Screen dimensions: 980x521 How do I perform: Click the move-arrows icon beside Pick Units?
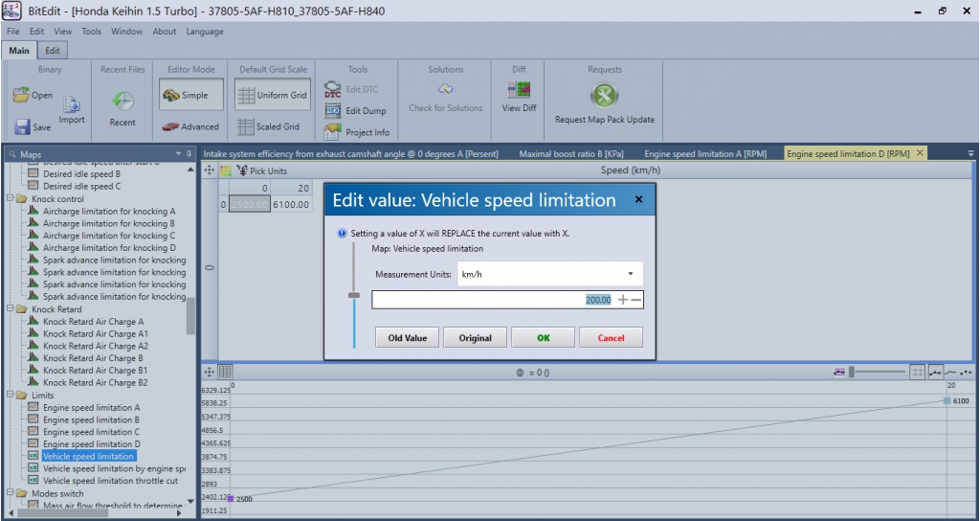point(210,170)
